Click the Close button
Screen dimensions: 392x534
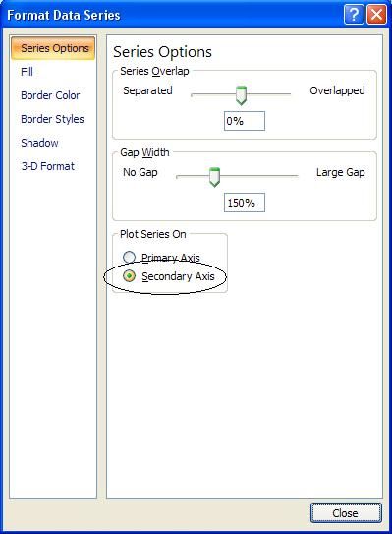346,513
